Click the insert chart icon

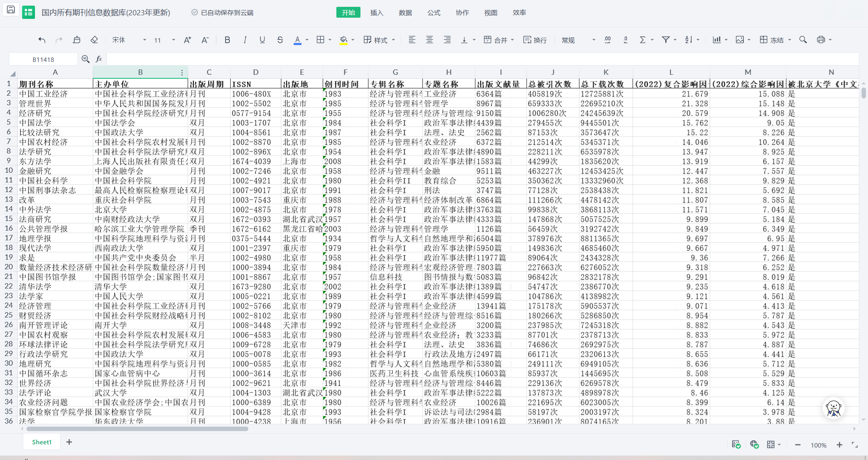[717, 40]
